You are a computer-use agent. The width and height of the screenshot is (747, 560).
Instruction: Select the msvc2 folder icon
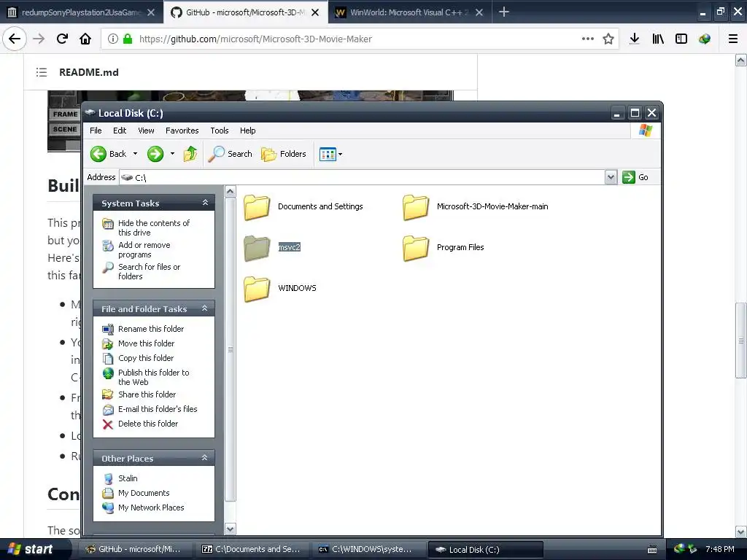pyautogui.click(x=257, y=248)
